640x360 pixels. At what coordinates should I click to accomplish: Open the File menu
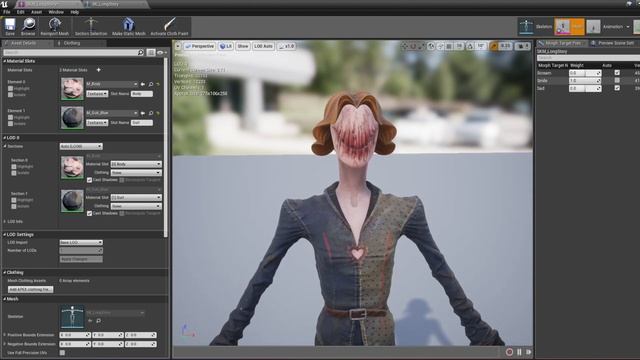click(x=7, y=12)
